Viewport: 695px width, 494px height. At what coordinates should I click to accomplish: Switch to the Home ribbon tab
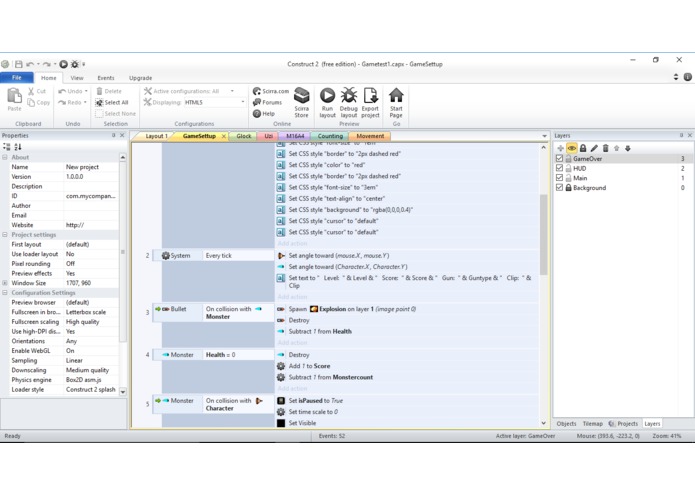49,78
